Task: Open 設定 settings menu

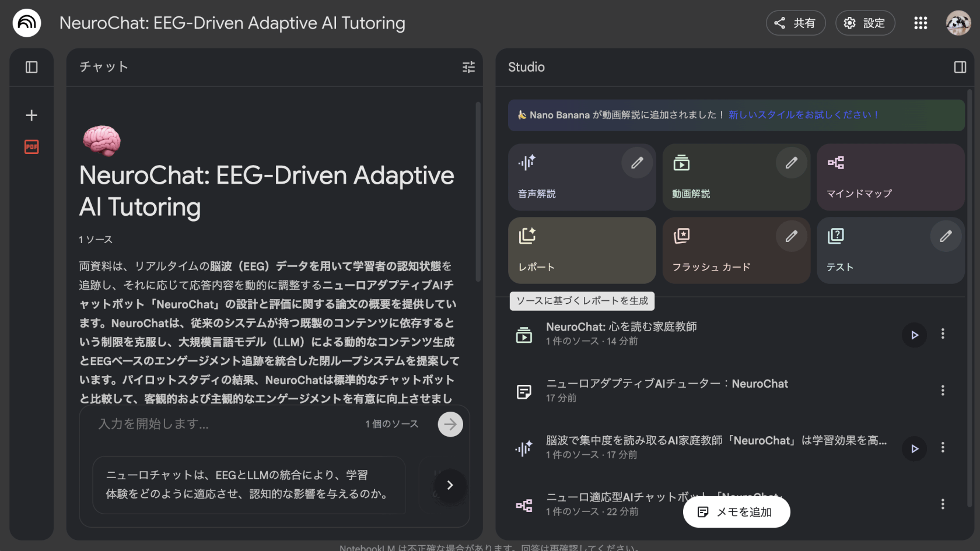Action: (864, 23)
